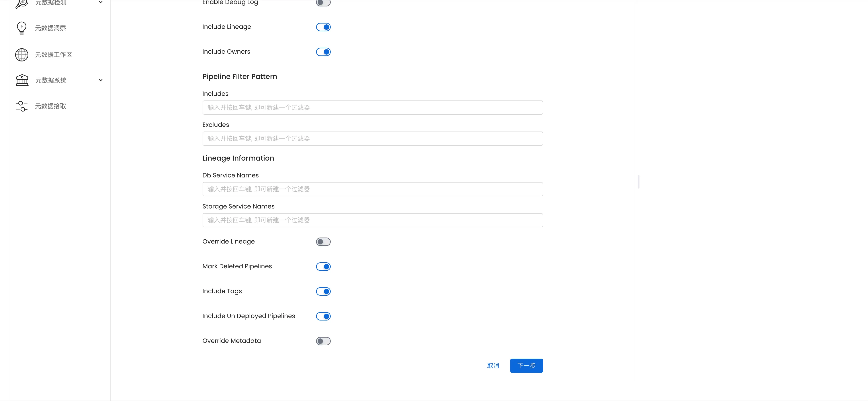The image size is (868, 401).
Task: Click the 元数据拾取 sliders icon
Action: point(22,106)
